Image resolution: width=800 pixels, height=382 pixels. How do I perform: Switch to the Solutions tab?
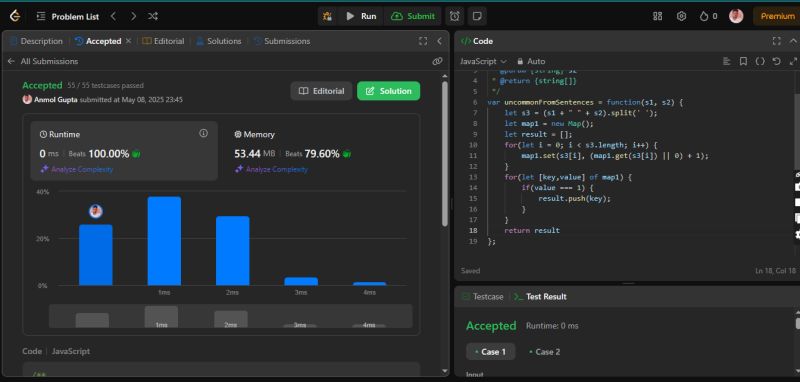[x=218, y=41]
